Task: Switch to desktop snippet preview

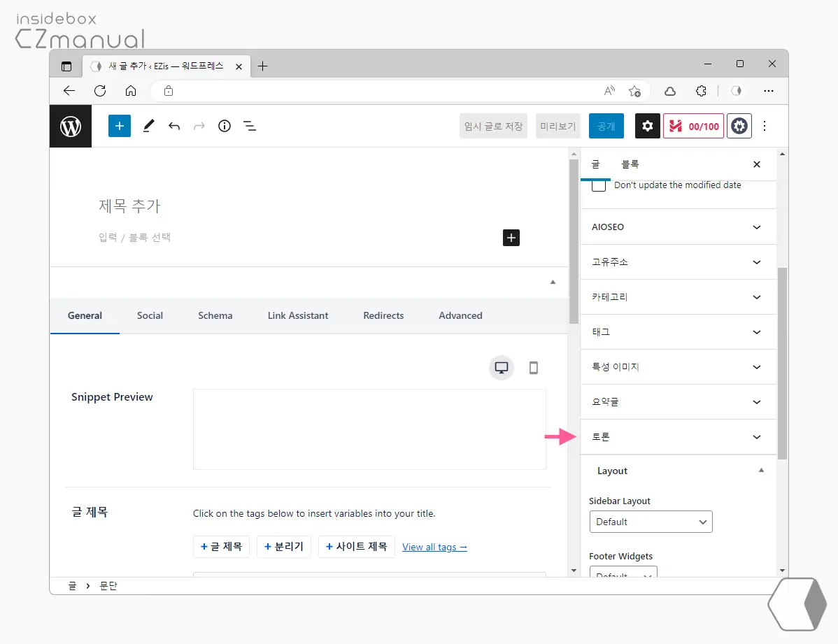Action: [x=501, y=368]
